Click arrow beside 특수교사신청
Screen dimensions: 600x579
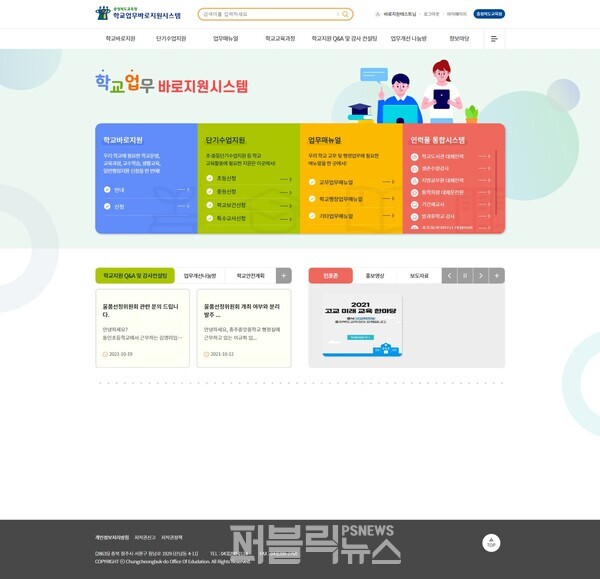tap(286, 219)
